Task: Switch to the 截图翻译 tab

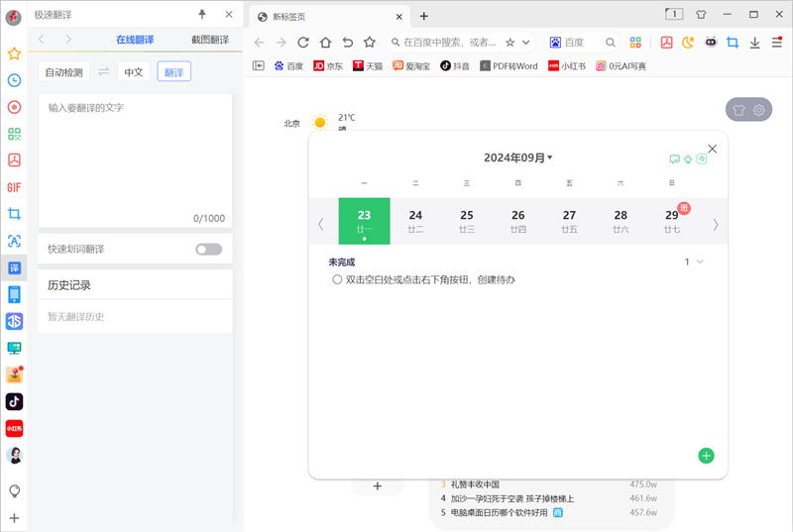Action: (209, 40)
